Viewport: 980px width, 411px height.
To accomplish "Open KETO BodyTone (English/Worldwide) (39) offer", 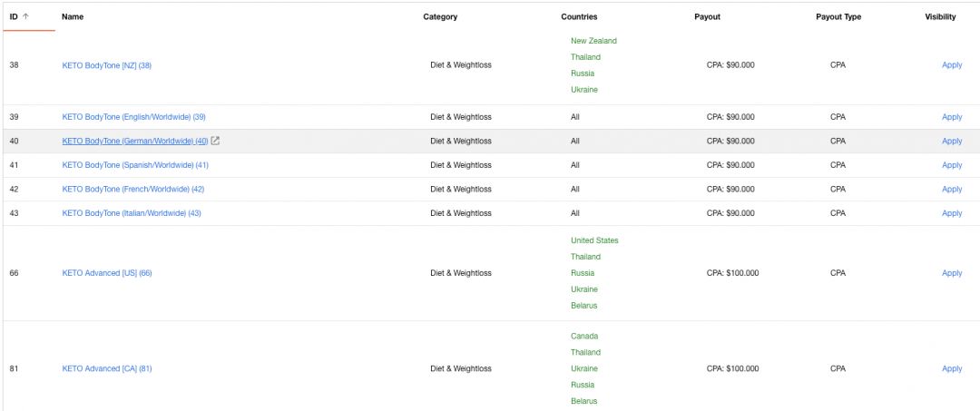I will pyautogui.click(x=133, y=117).
